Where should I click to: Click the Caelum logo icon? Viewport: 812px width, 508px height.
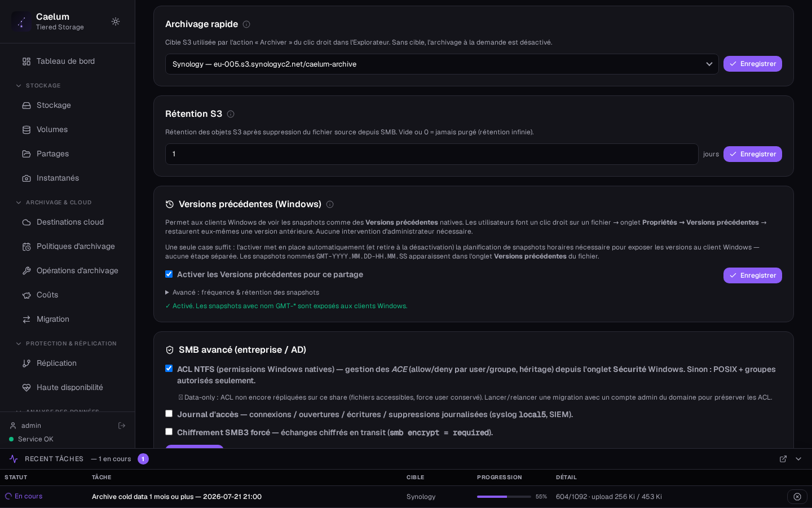coord(21,21)
